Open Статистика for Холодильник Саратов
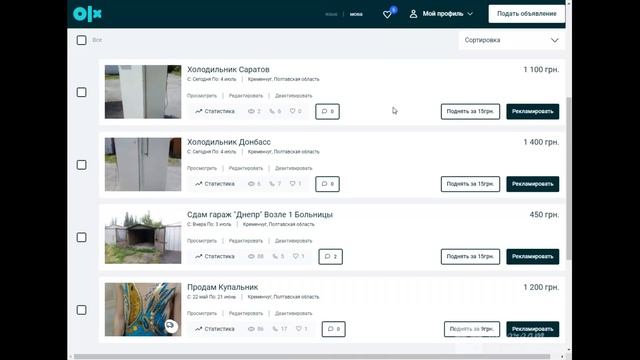The height and width of the screenshot is (360, 640). [x=215, y=111]
